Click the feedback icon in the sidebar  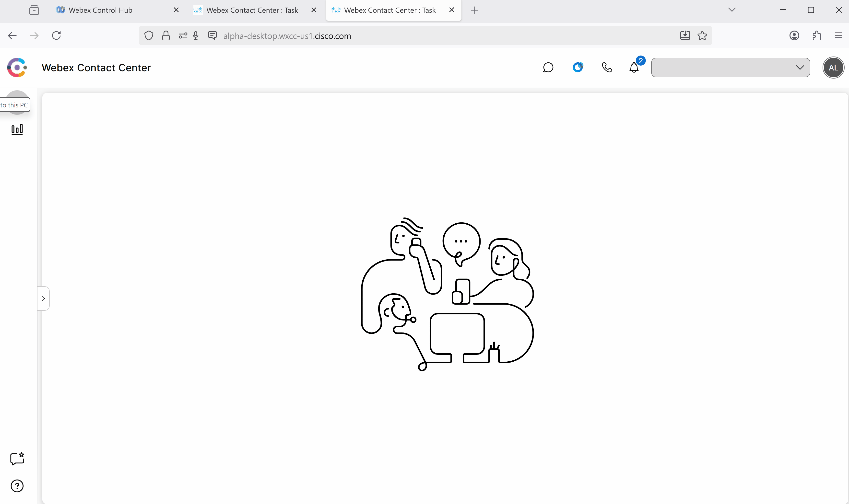[17, 459]
